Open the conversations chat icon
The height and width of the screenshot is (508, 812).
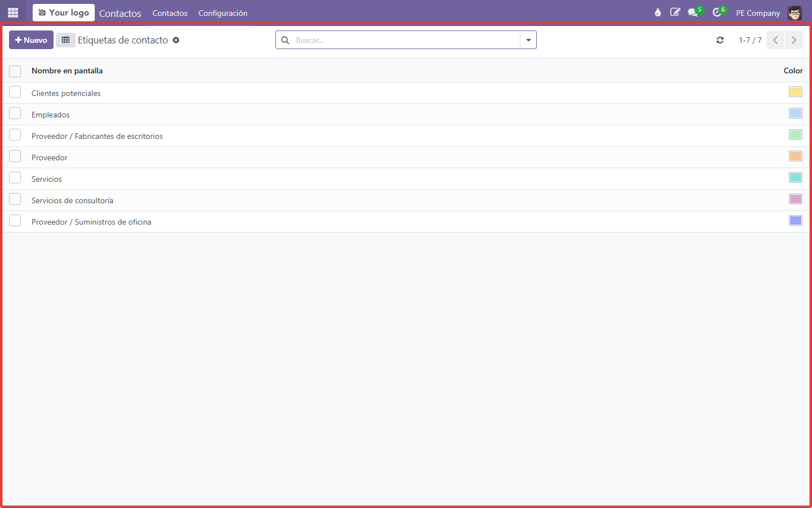694,12
